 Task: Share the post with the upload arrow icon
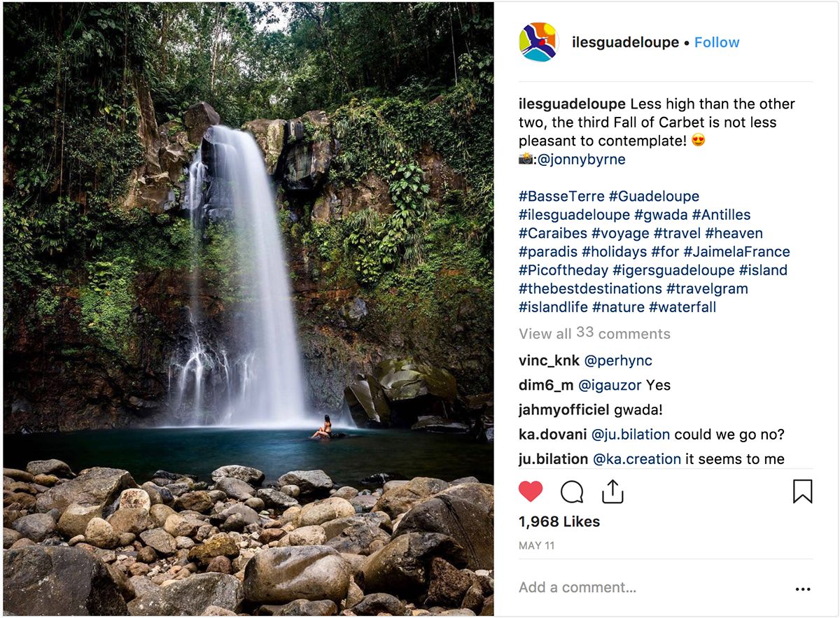pos(612,491)
